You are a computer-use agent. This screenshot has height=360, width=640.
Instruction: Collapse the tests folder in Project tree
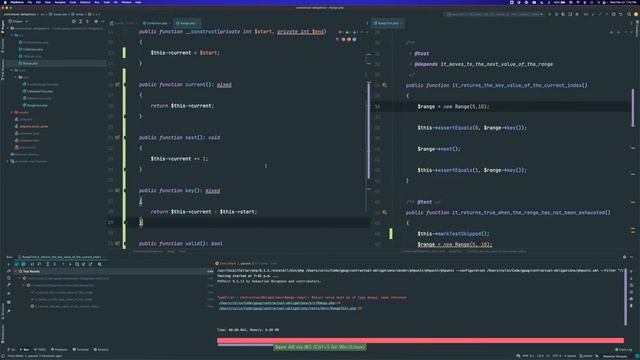coord(12,70)
